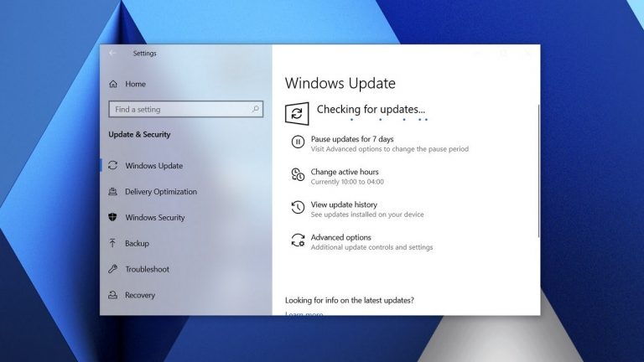Click 'Additional update controls and settings' text

[x=371, y=247]
